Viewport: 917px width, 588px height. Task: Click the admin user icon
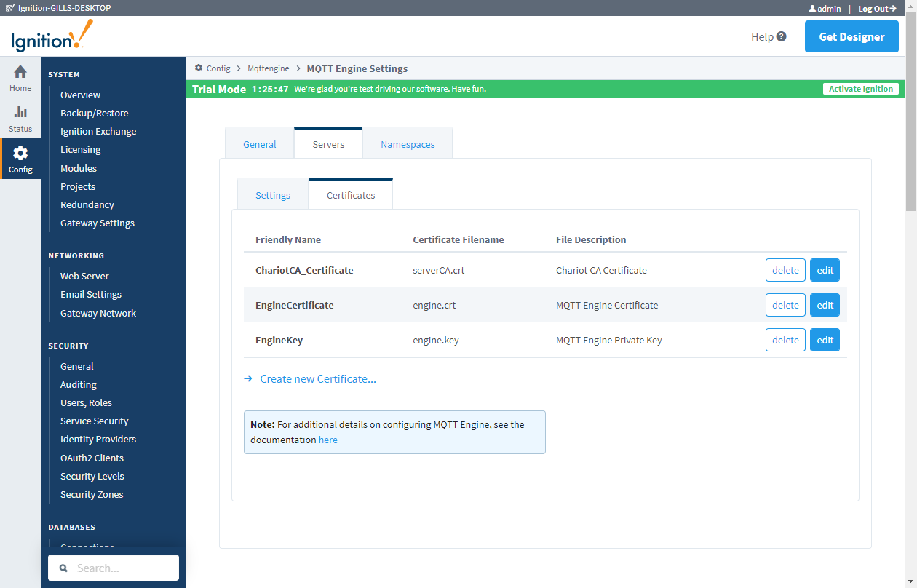point(812,9)
